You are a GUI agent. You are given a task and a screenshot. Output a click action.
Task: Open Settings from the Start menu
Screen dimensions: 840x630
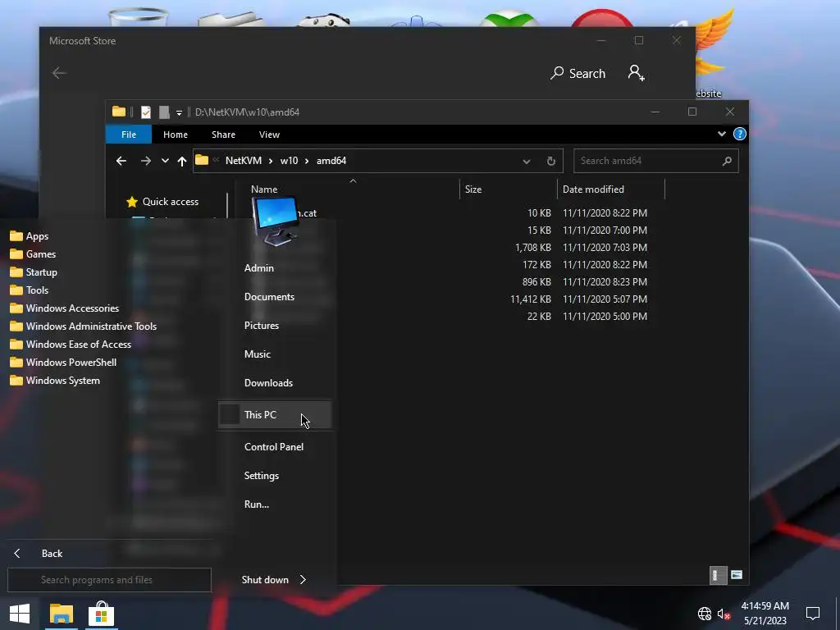[262, 476]
